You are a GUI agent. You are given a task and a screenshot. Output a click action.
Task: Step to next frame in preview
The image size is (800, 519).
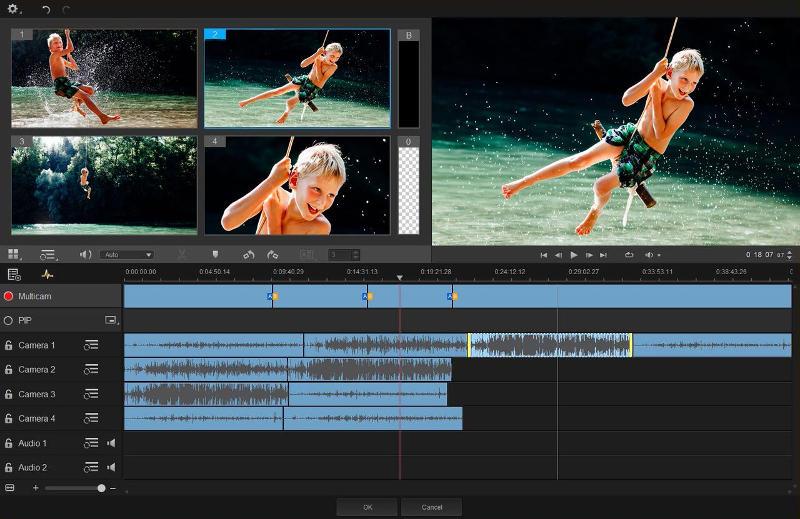click(x=589, y=255)
